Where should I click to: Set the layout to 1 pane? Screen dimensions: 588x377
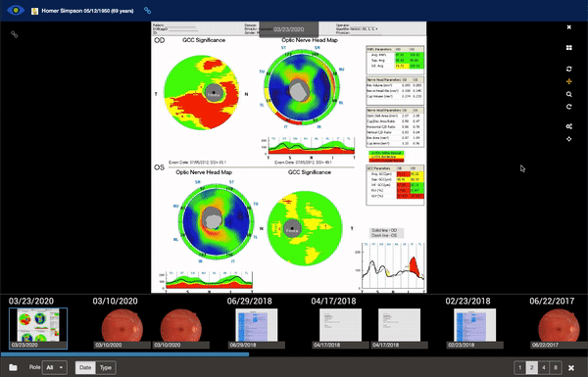pos(519,367)
